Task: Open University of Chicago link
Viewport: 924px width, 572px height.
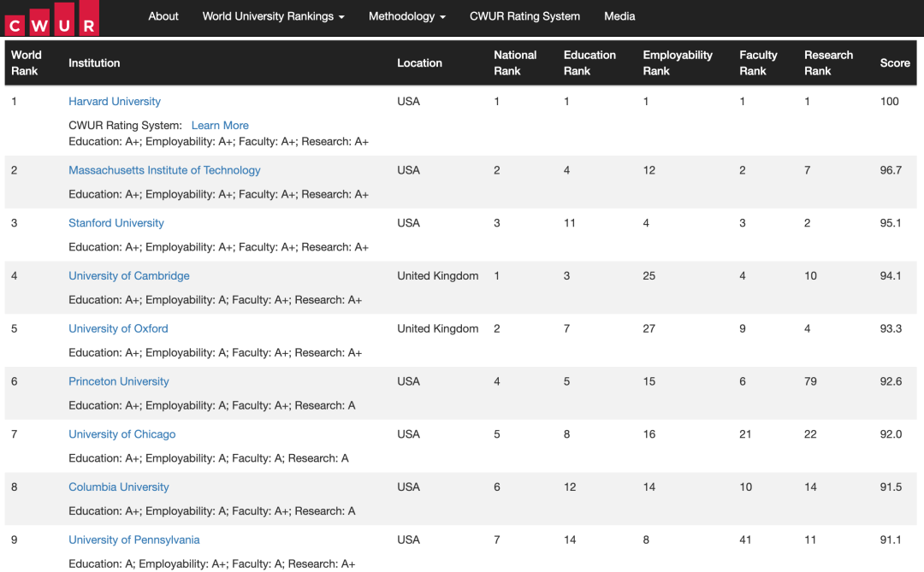Action: pos(122,434)
